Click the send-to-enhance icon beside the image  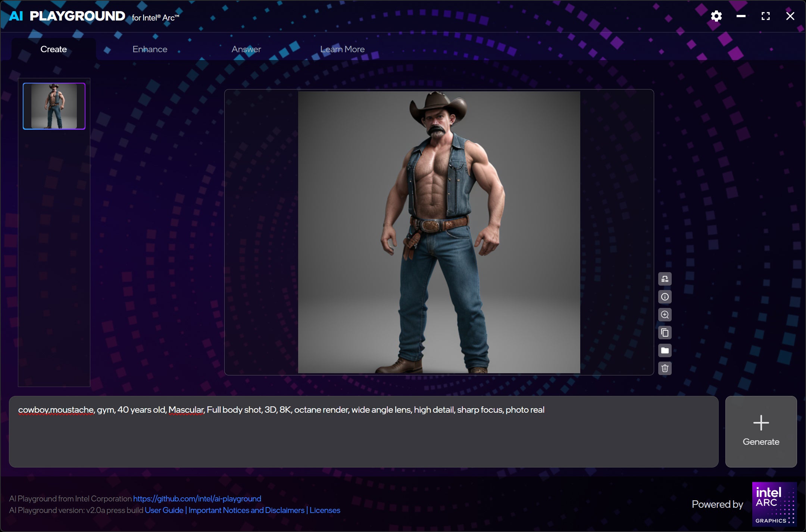click(665, 279)
